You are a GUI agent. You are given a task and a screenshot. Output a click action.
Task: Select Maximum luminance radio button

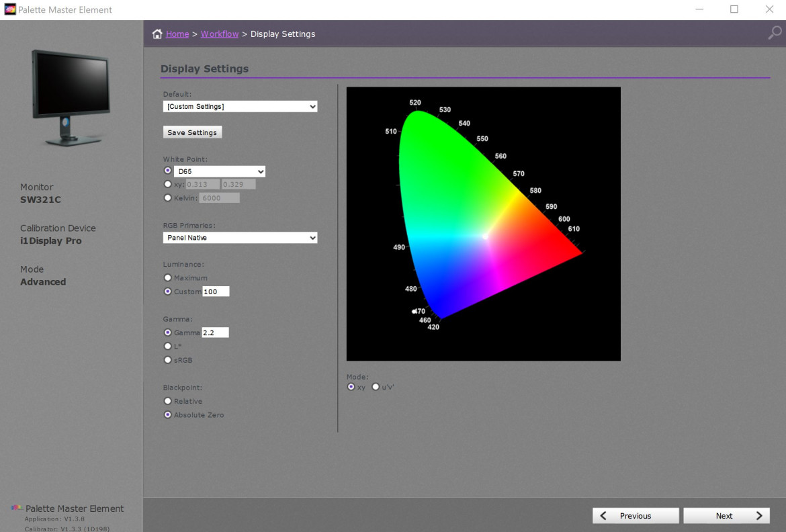coord(168,277)
